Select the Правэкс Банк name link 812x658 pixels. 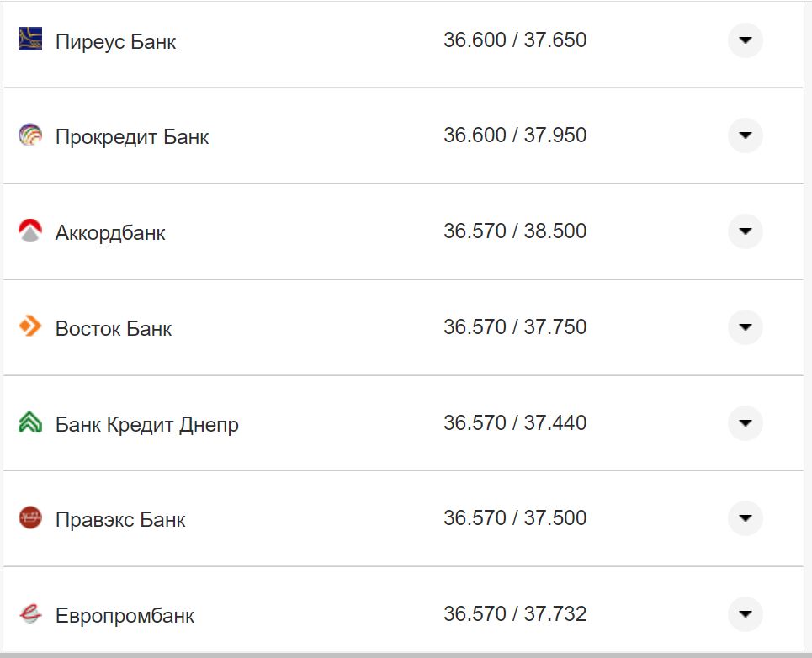[119, 519]
